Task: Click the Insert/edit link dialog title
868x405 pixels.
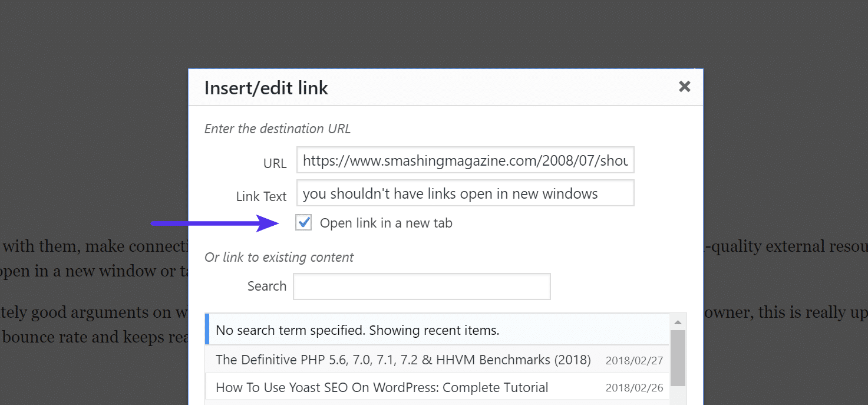Action: click(x=266, y=87)
